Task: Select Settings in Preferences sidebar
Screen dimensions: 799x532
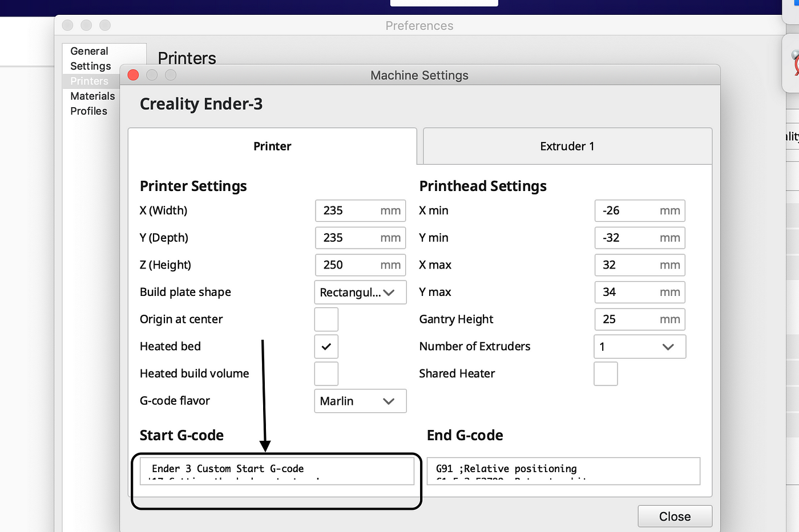Action: [91, 66]
